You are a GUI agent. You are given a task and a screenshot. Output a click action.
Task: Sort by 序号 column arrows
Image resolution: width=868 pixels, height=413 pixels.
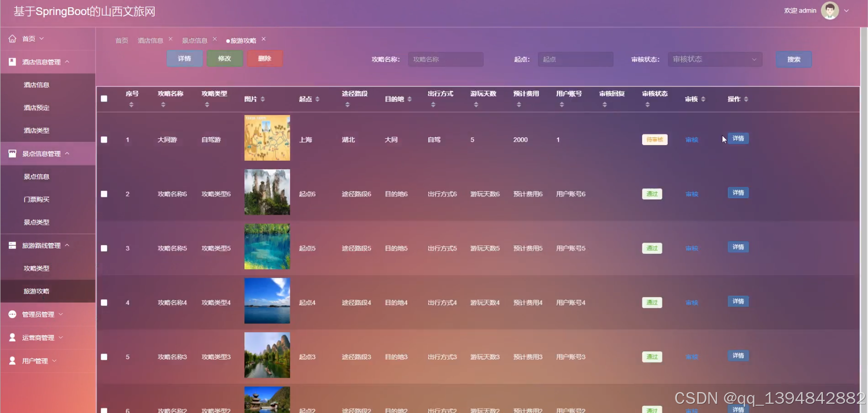(131, 104)
